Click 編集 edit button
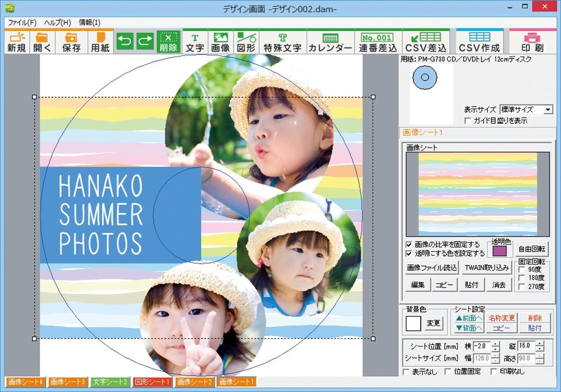Screen dimensions: 561x392 point(418,285)
